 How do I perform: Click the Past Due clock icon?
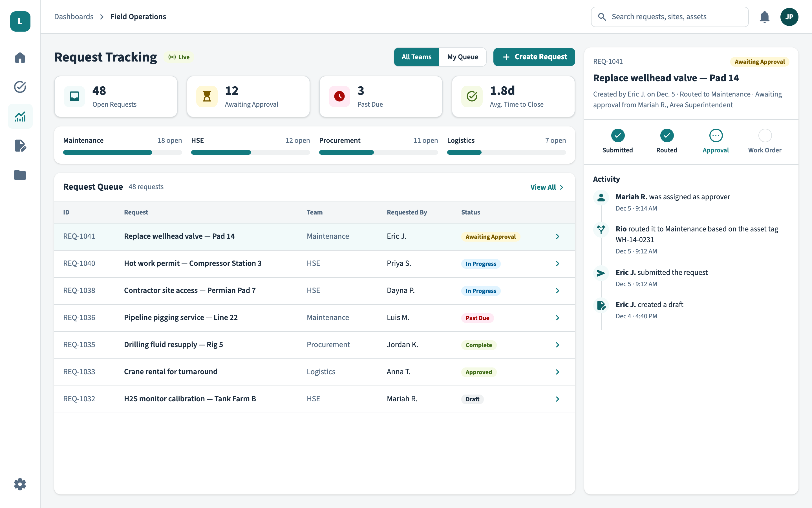point(339,97)
